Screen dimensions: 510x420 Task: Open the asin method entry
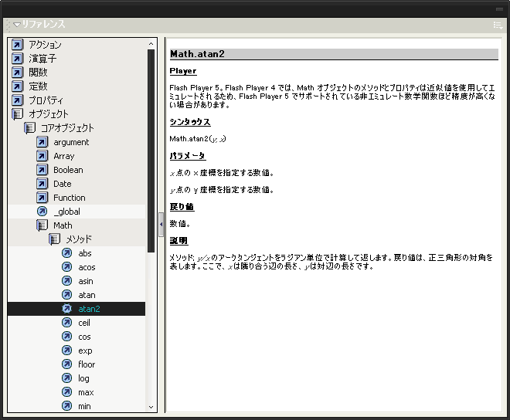coord(86,281)
